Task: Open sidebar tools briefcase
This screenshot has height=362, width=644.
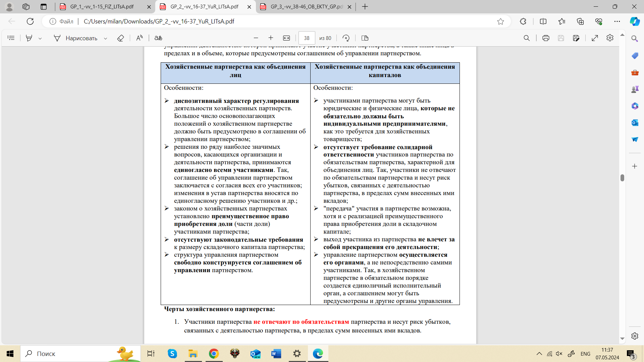Action: tap(635, 72)
